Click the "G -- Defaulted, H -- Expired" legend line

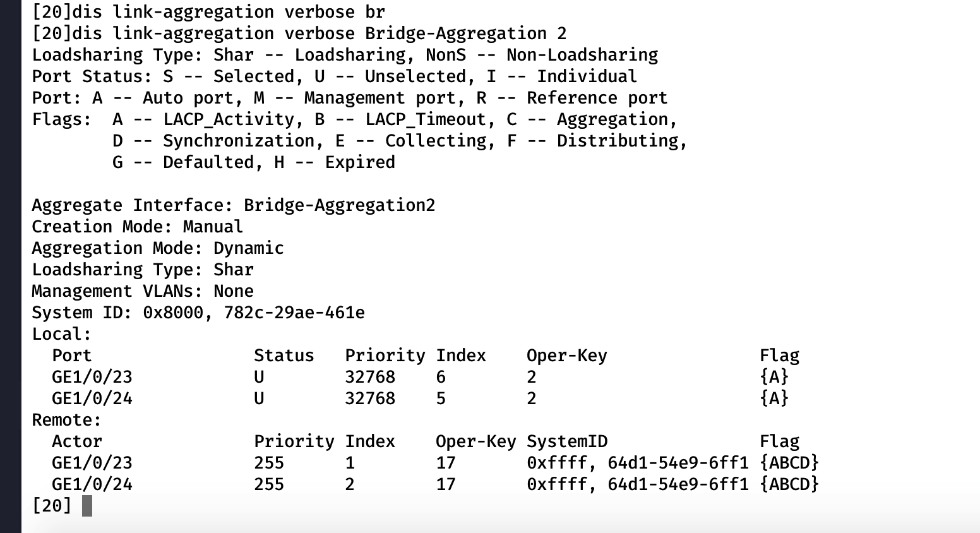point(254,162)
